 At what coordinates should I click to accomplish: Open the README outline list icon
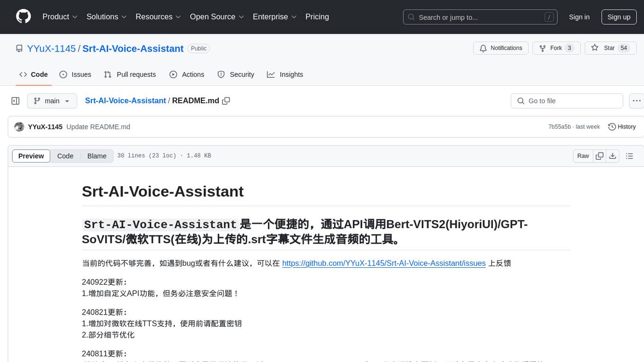click(629, 156)
